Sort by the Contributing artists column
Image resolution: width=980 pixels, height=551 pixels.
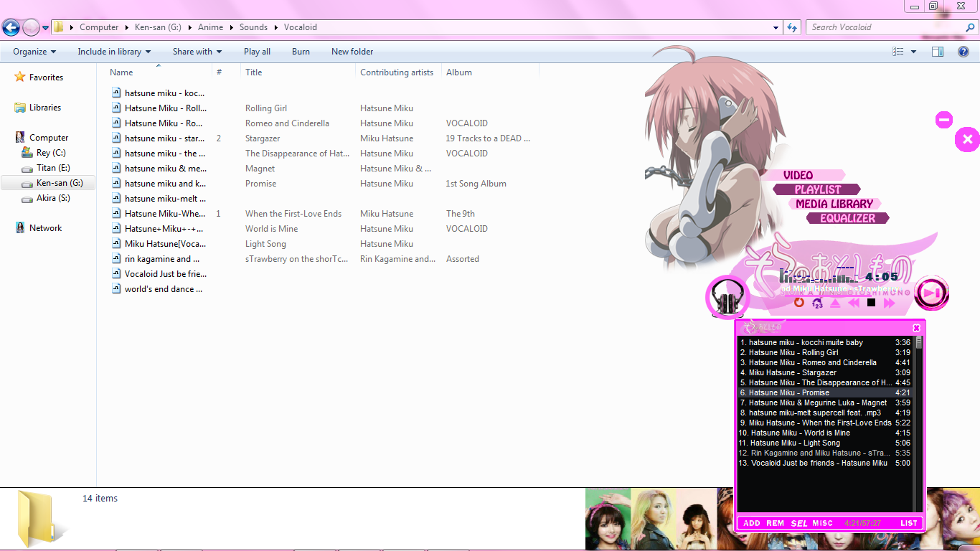point(397,72)
